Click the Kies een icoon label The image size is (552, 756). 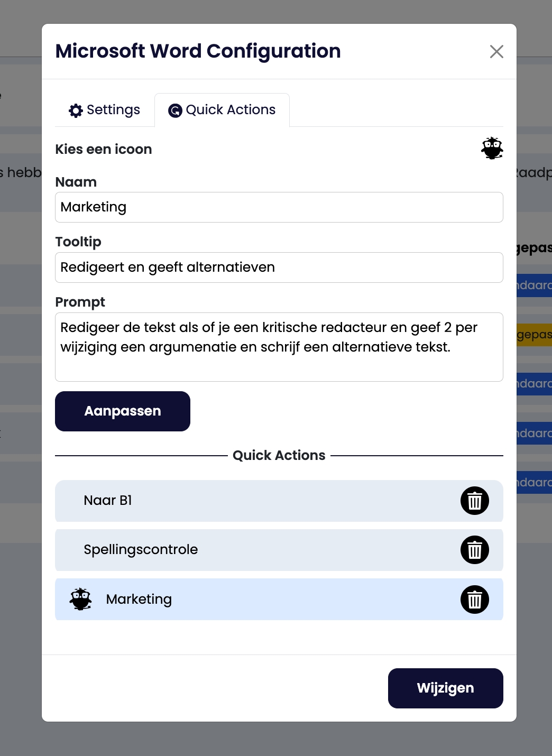(104, 149)
